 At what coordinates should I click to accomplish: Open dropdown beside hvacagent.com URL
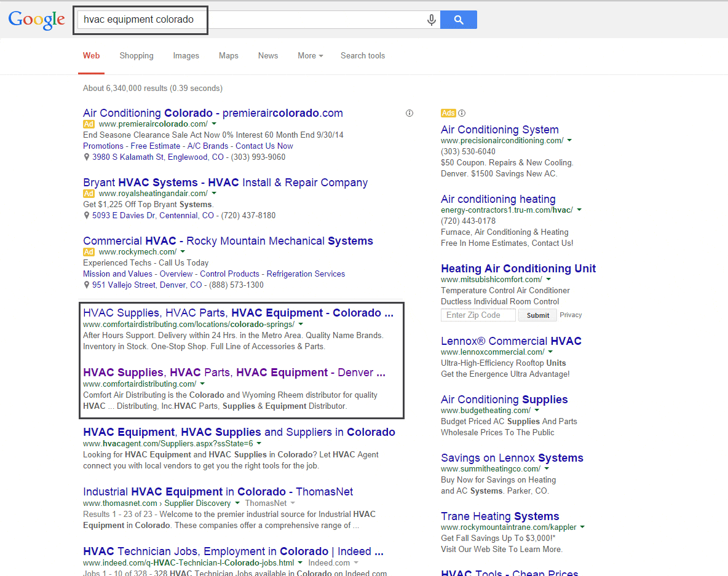[x=259, y=443]
